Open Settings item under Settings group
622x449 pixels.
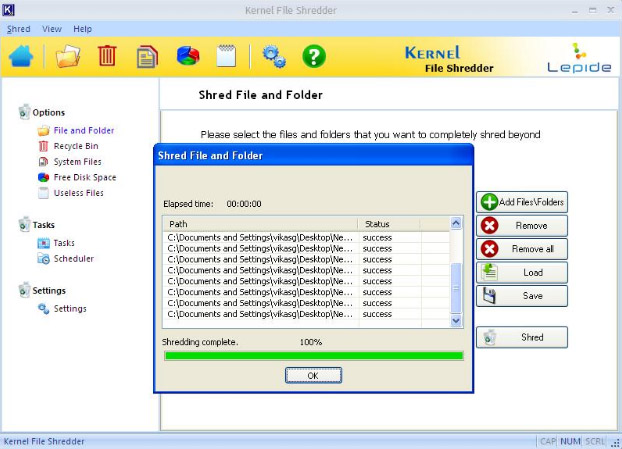[x=70, y=309]
